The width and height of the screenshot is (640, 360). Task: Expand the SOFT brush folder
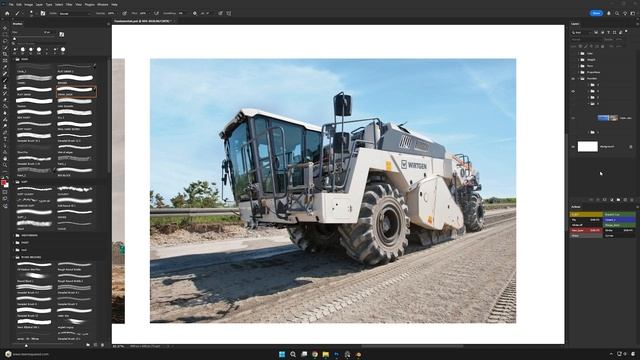(x=18, y=182)
